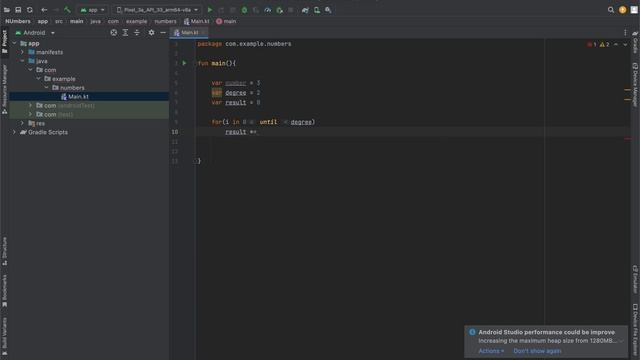640x360 pixels.
Task: Click the numbers breadcrumb segment
Action: (x=165, y=21)
